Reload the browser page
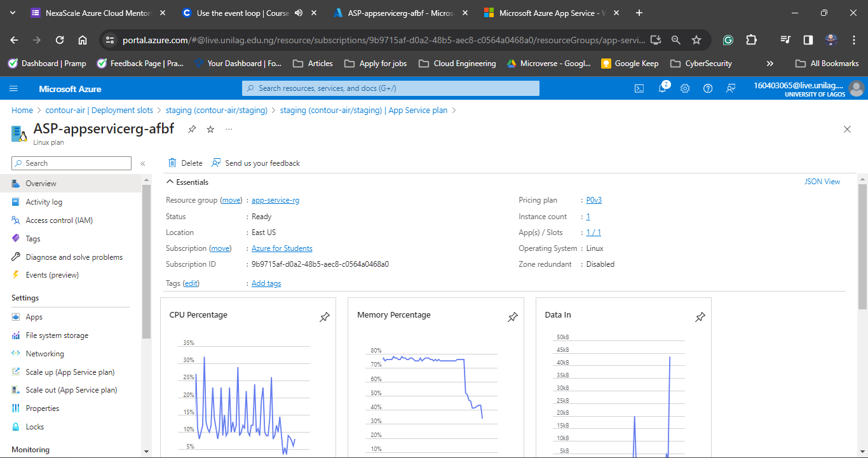The height and width of the screenshot is (458, 868). coord(60,40)
